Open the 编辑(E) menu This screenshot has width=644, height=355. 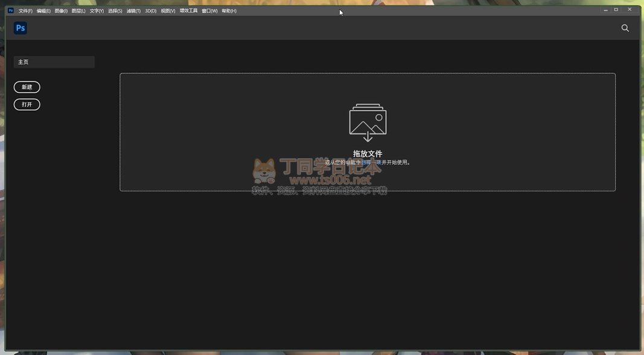tap(43, 11)
